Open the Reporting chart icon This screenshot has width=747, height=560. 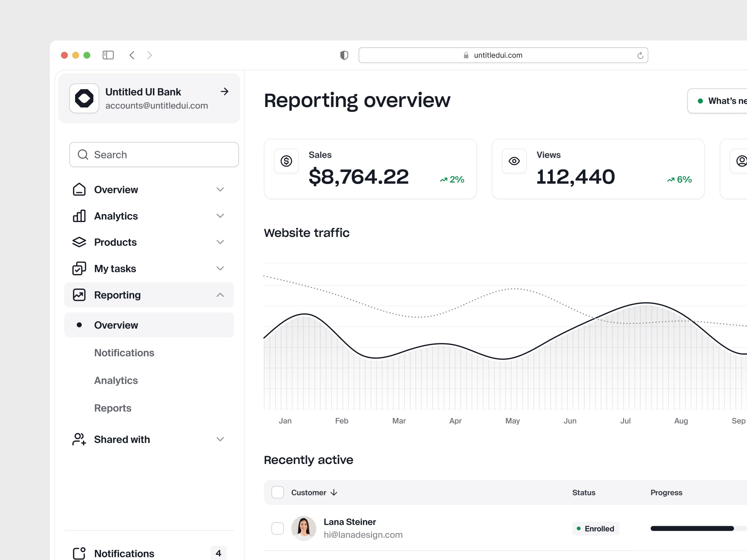click(79, 295)
